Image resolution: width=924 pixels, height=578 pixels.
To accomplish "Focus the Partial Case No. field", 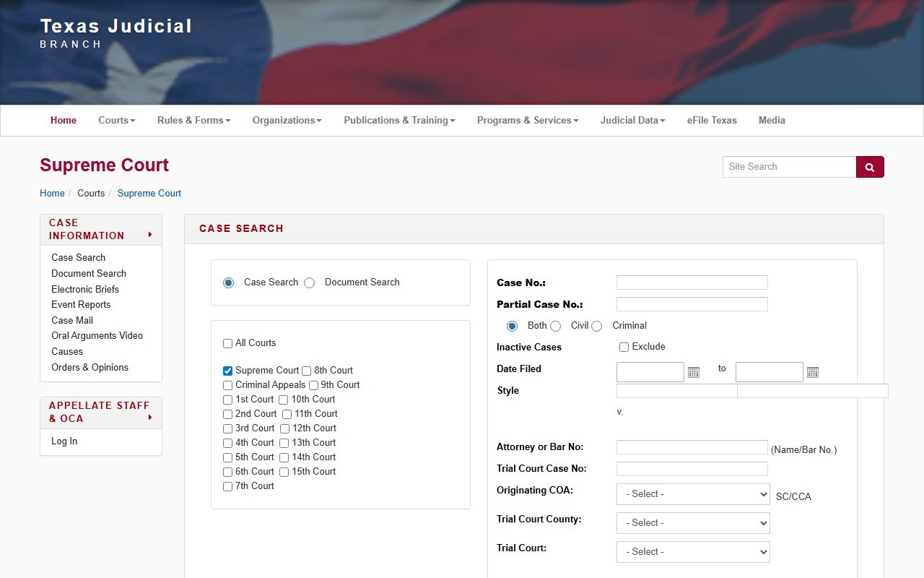I will (692, 304).
